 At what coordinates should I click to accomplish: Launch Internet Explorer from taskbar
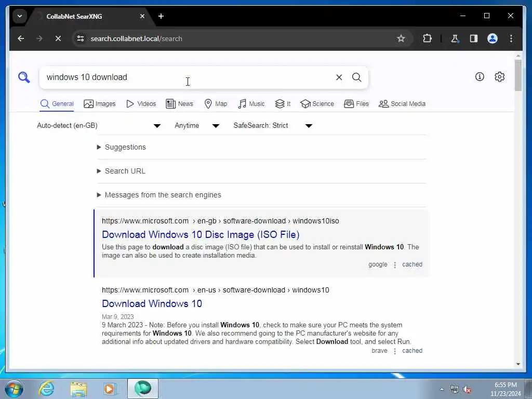(46, 389)
